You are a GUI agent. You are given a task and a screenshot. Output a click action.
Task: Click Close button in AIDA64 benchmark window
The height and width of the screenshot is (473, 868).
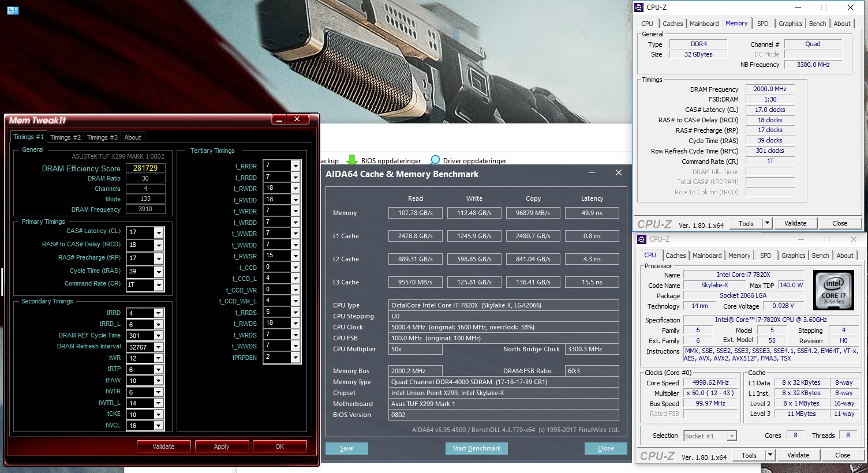tap(606, 448)
